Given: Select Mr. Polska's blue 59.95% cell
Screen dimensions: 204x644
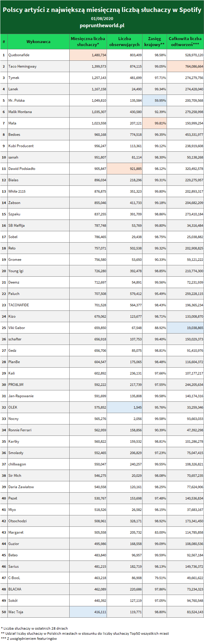Looking at the screenshot, I should [x=154, y=101].
